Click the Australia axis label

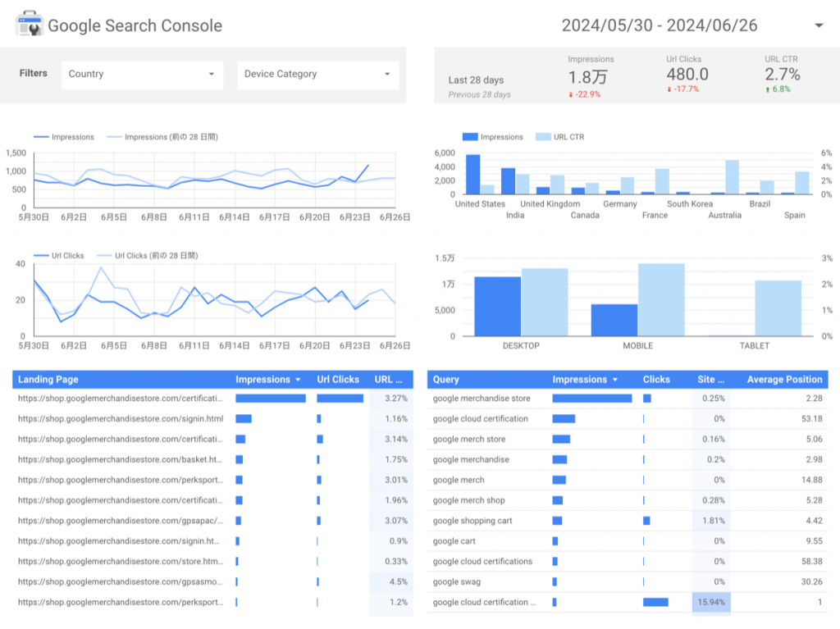click(724, 215)
